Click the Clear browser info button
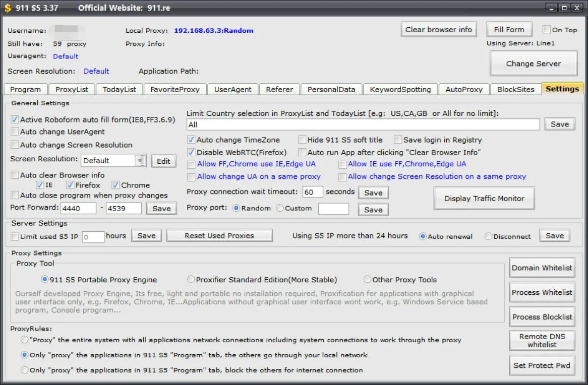Viewport: 588px width, 385px height. [439, 30]
